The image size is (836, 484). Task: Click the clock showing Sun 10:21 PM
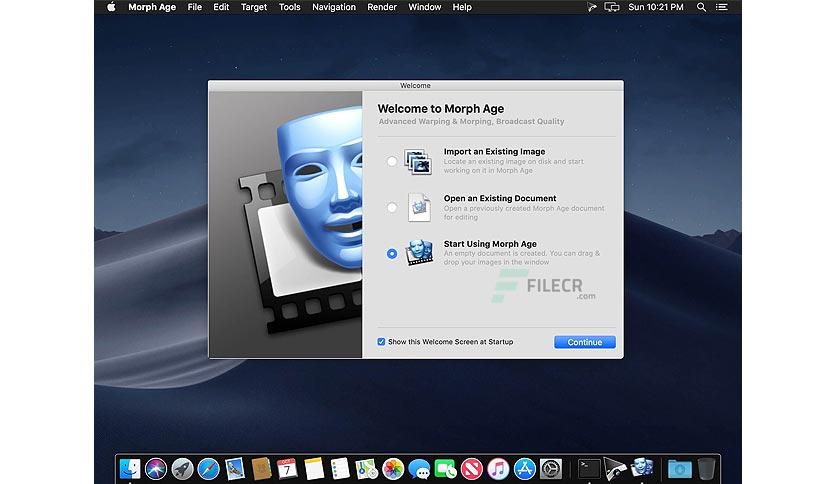656,7
